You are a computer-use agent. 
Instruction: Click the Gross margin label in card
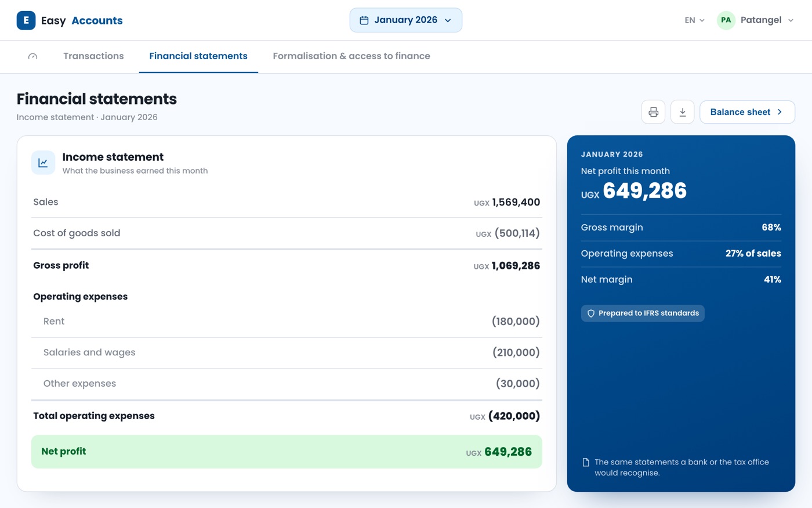(x=612, y=228)
